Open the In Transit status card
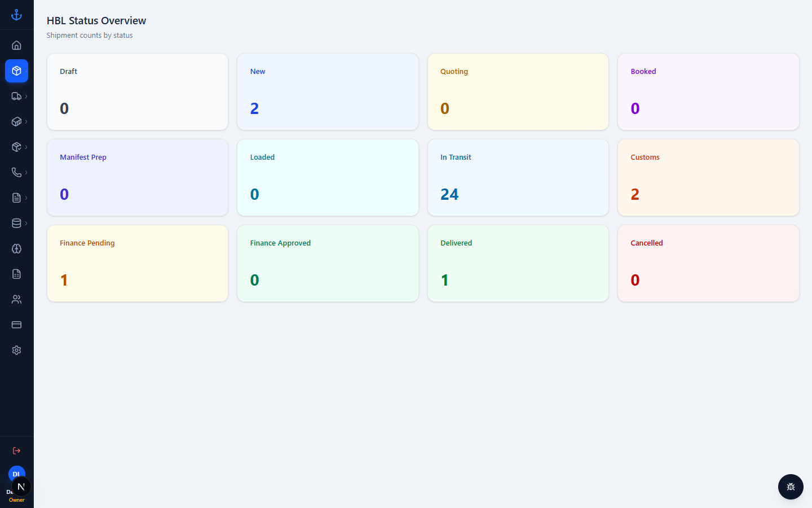Screen dimensions: 812x508 tap(518, 177)
